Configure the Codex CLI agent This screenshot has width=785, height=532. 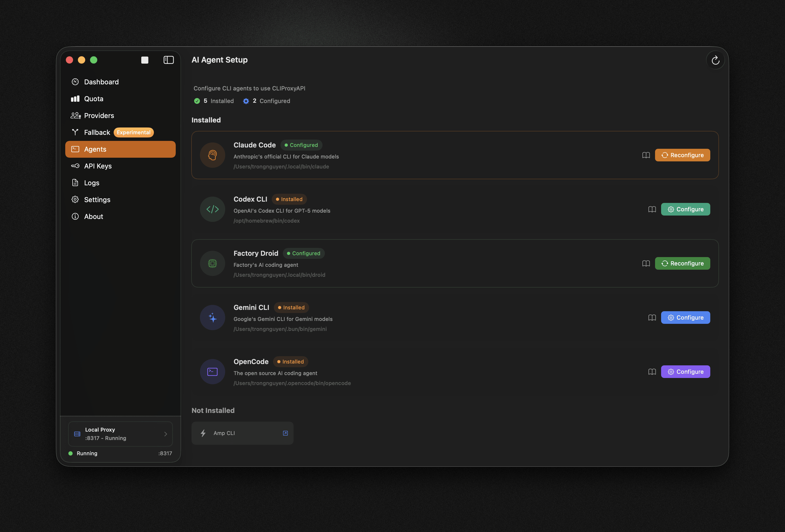(685, 209)
